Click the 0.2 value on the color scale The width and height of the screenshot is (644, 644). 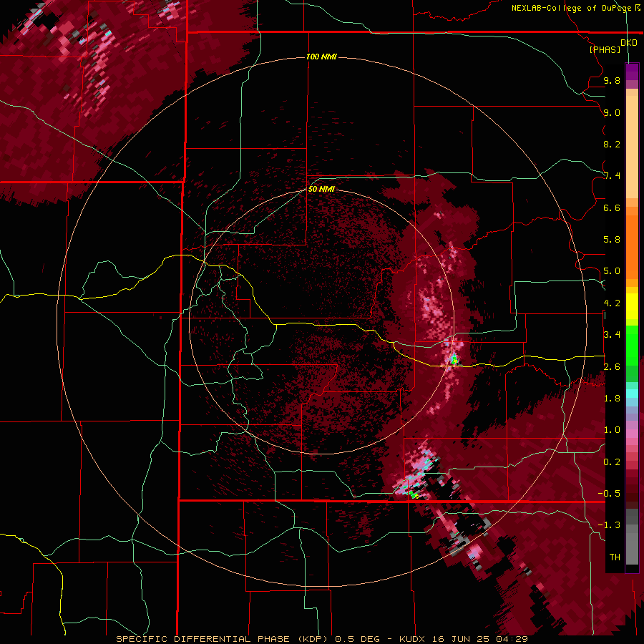[612, 462]
